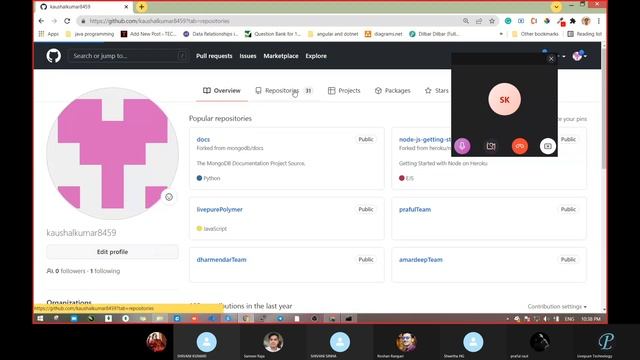Click the SK participant avatar
Image resolution: width=640 pixels, height=360 pixels.
coord(504,100)
